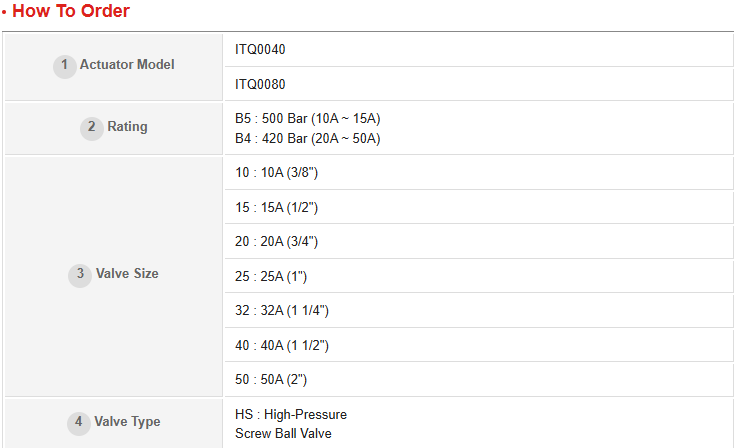Choose valve size 25 : 25A (1")

tap(270, 276)
